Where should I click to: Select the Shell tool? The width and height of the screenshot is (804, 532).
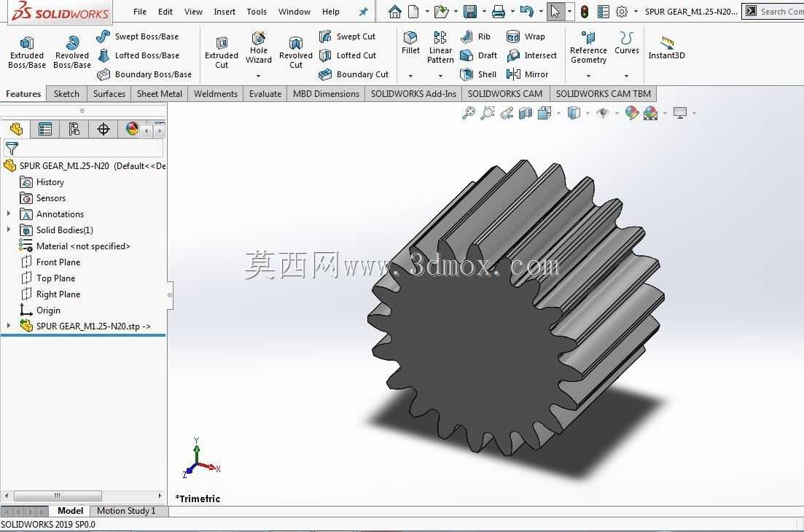(478, 74)
